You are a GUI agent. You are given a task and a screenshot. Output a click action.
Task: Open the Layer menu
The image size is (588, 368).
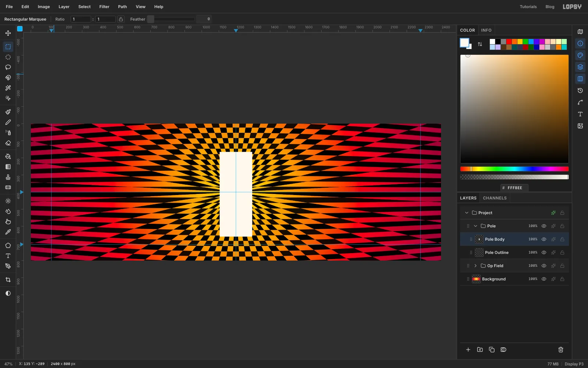pyautogui.click(x=64, y=7)
